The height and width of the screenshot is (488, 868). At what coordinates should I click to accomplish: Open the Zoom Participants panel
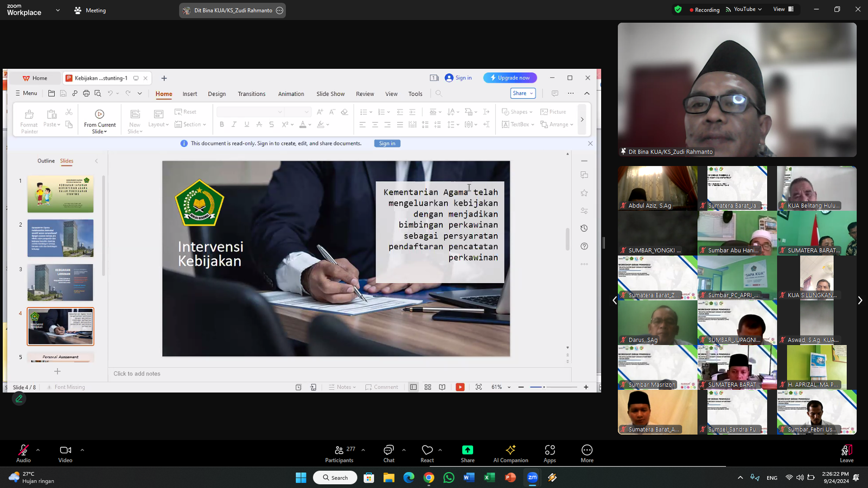[339, 453]
